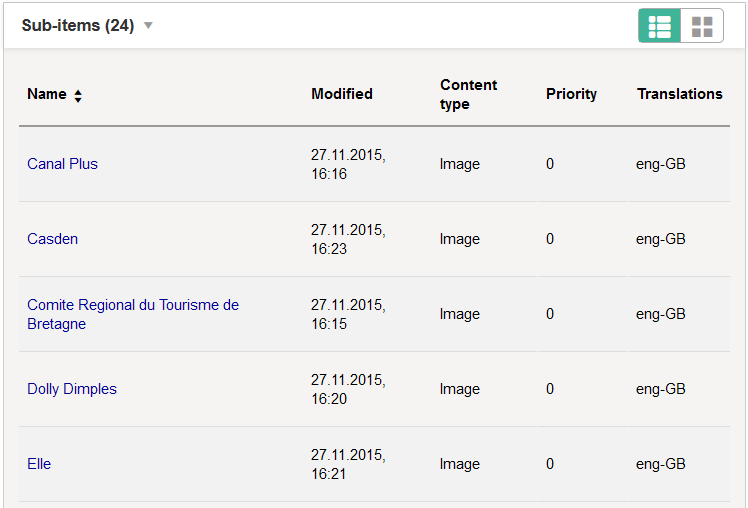Click the Sub-items (24) heading
This screenshot has width=748, height=508.
coord(78,26)
